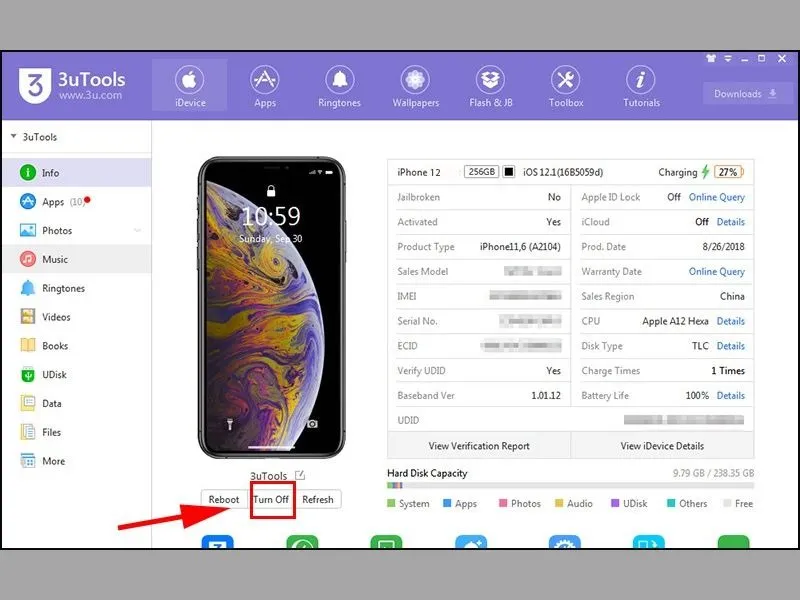800x600 pixels.
Task: Click the blue Apps legend swatch
Action: [447, 503]
